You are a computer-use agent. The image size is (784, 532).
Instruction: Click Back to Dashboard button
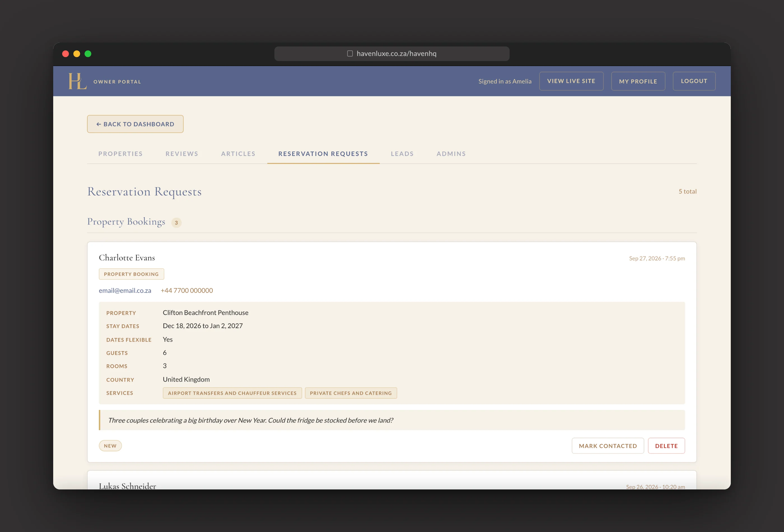pos(135,124)
